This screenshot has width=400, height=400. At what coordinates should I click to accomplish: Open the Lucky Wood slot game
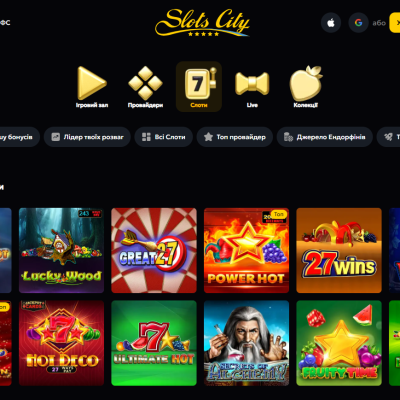tap(61, 250)
